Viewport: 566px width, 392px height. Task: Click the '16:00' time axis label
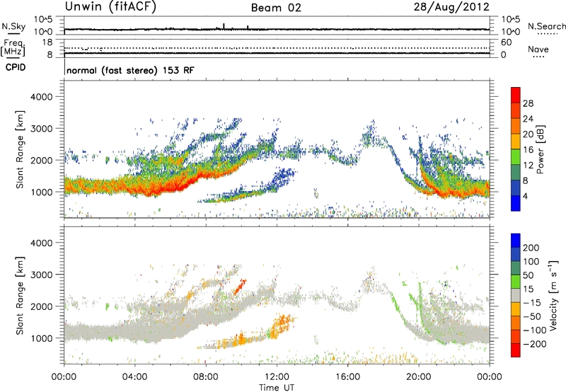(x=347, y=377)
